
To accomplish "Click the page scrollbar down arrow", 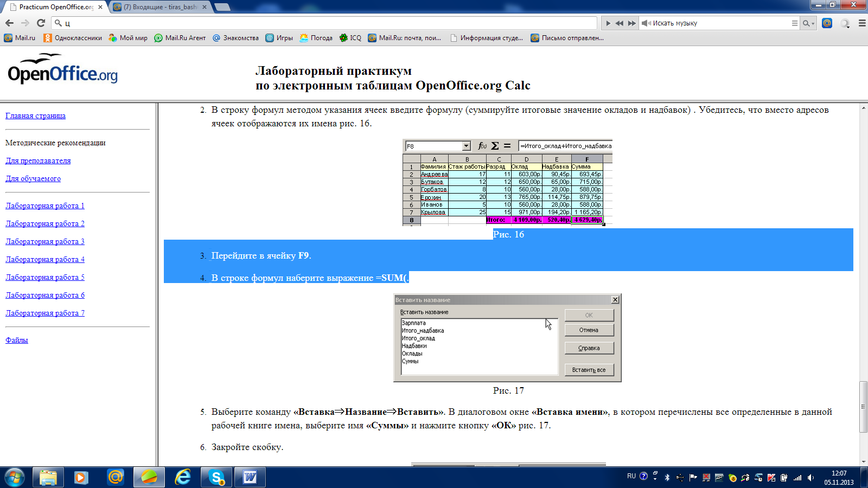I will point(863,461).
